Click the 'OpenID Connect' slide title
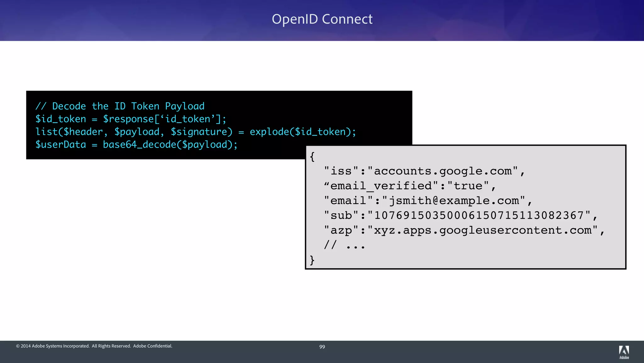644x363 pixels. pyautogui.click(x=322, y=20)
